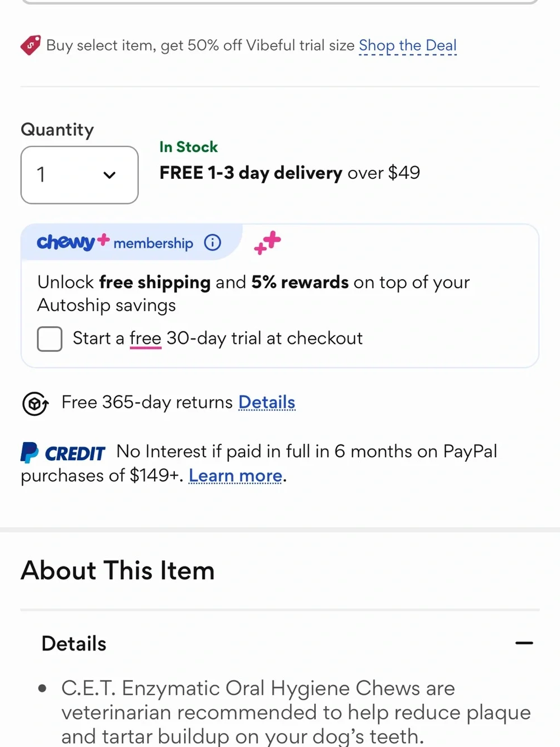Open the Quantity dropdown

click(x=80, y=175)
